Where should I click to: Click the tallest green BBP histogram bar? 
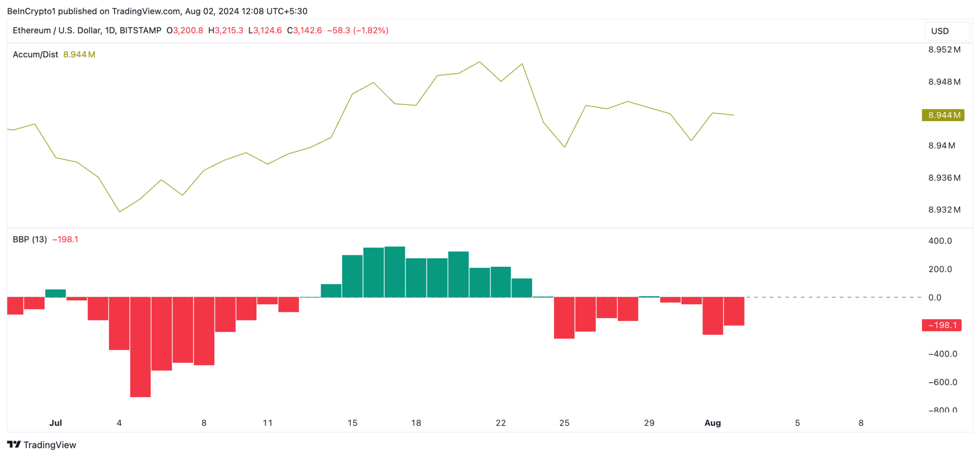point(395,272)
